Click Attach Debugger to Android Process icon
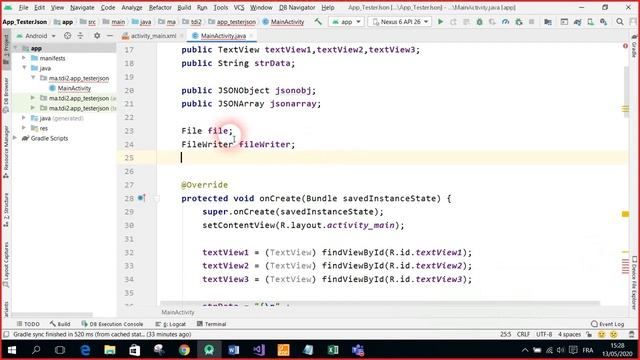Screen dimensions: 640x360 [518, 22]
